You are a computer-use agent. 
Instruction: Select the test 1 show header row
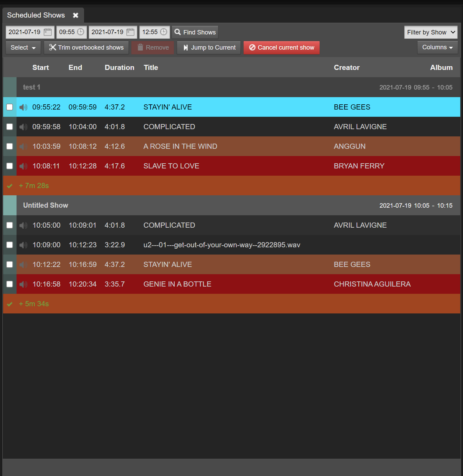pyautogui.click(x=231, y=87)
